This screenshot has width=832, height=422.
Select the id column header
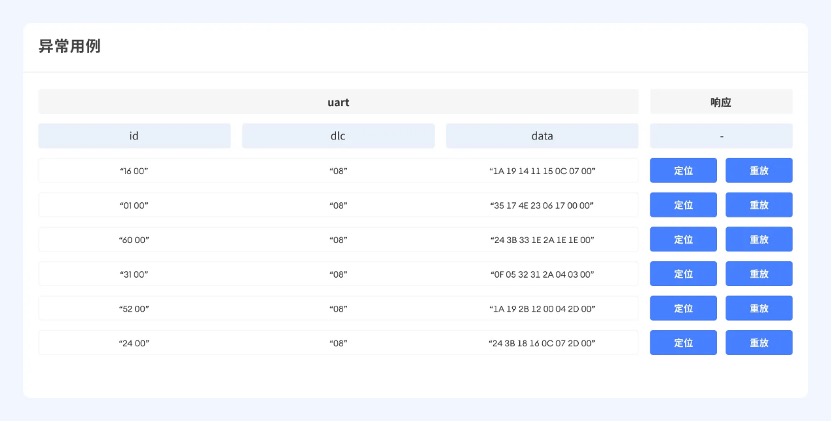(x=134, y=136)
